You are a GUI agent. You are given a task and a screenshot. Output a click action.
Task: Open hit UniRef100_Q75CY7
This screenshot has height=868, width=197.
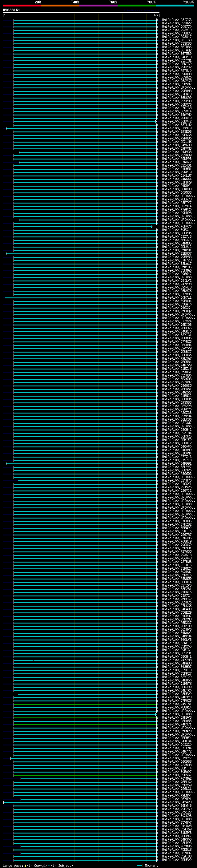coord(176,758)
